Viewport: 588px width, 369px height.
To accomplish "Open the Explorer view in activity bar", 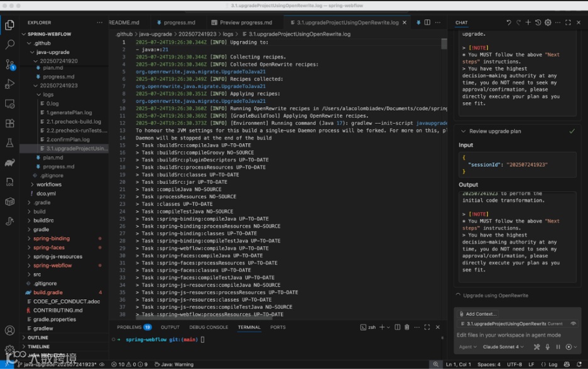I will click(10, 25).
